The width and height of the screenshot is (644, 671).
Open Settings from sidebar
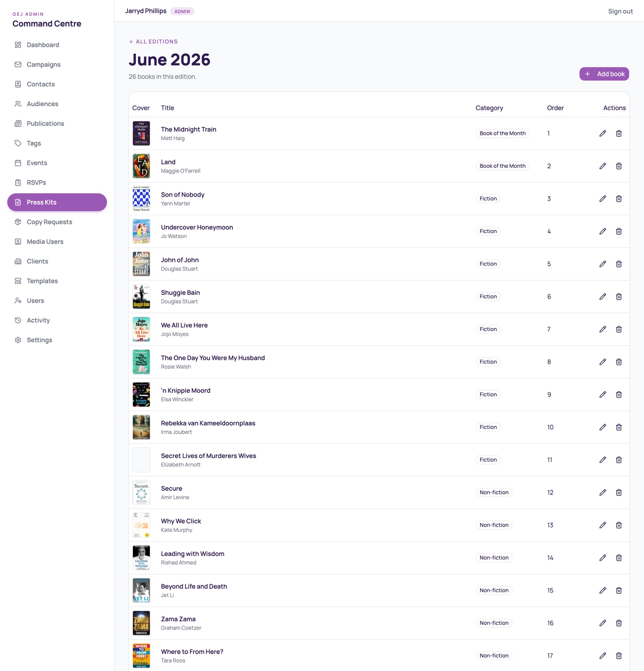click(57, 340)
